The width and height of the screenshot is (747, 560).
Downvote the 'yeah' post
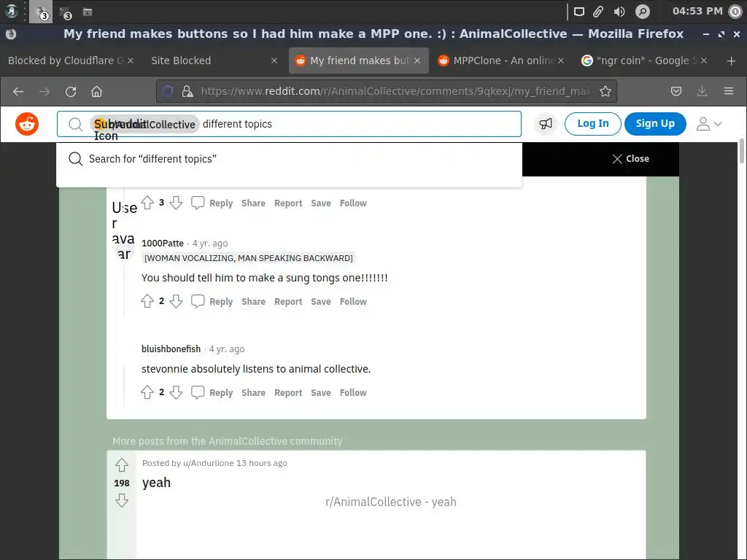point(122,500)
